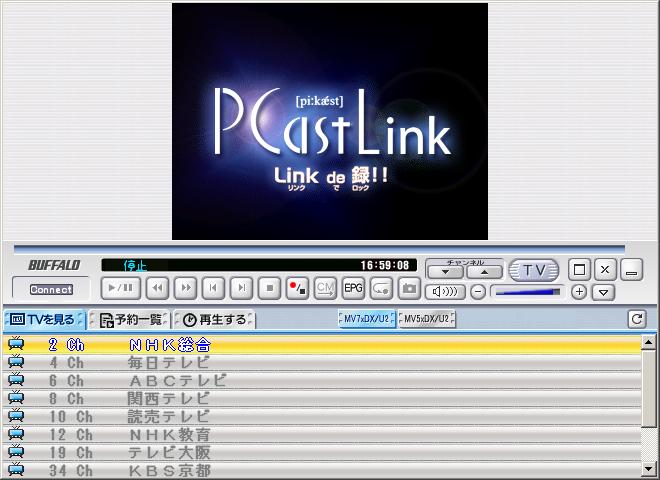Viewport: 660px width, 480px height.
Task: Select the MV7xDX/U2 device tab
Action: pyautogui.click(x=367, y=319)
